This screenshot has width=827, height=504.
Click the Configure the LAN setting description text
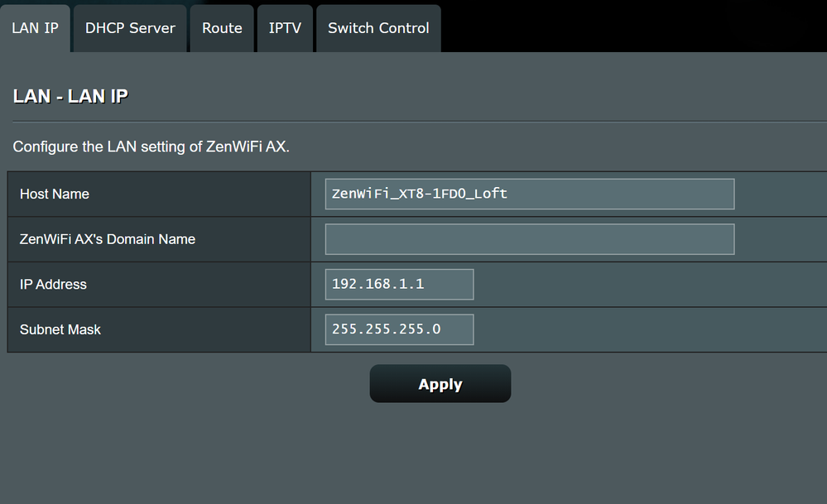(151, 147)
